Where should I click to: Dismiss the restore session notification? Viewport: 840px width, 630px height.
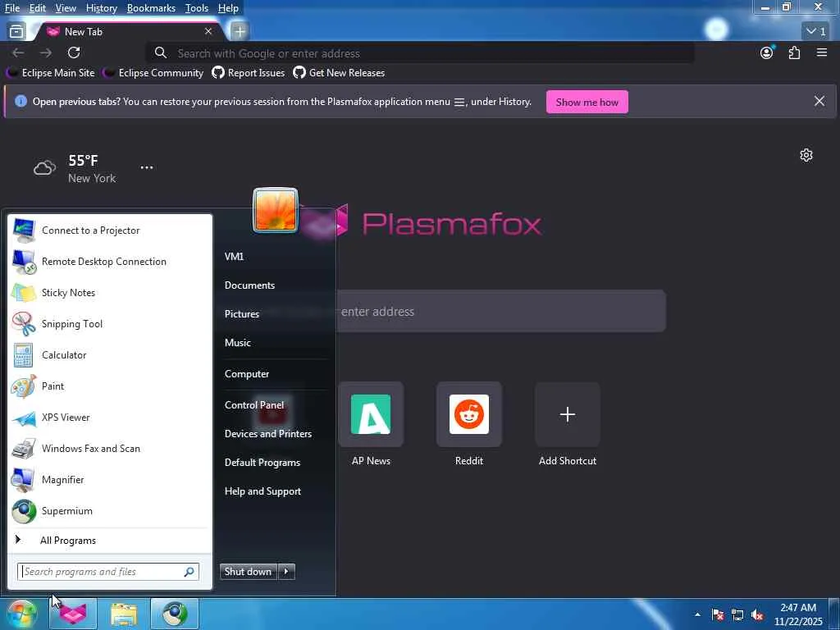click(819, 101)
